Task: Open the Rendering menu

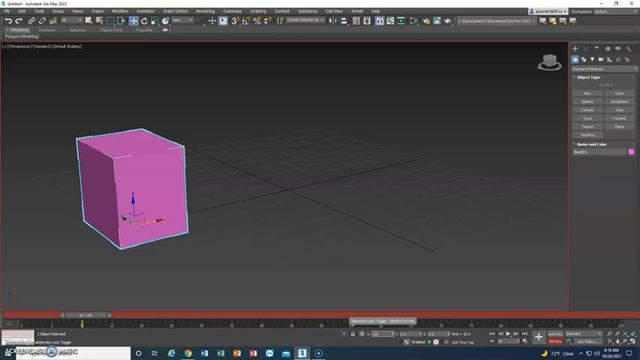Action: 205,11
